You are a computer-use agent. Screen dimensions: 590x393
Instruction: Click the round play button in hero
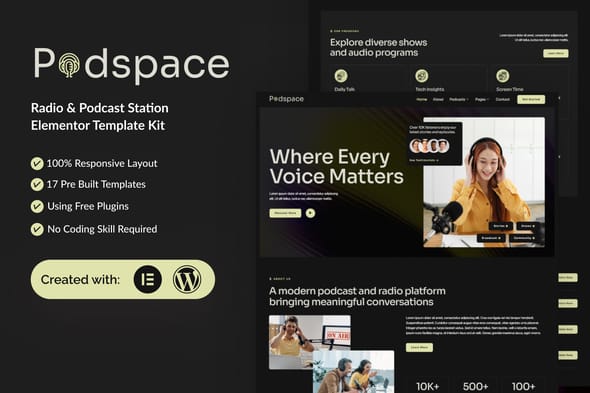click(x=310, y=213)
